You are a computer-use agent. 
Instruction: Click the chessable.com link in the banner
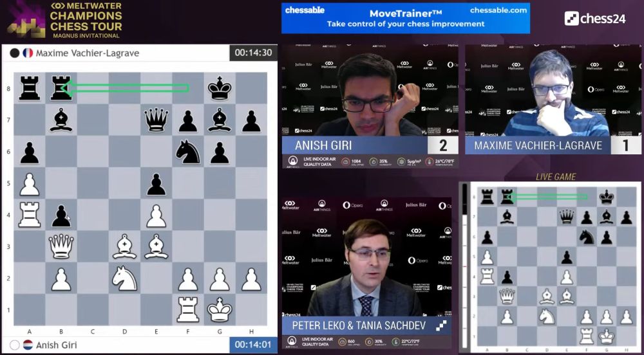pos(498,10)
